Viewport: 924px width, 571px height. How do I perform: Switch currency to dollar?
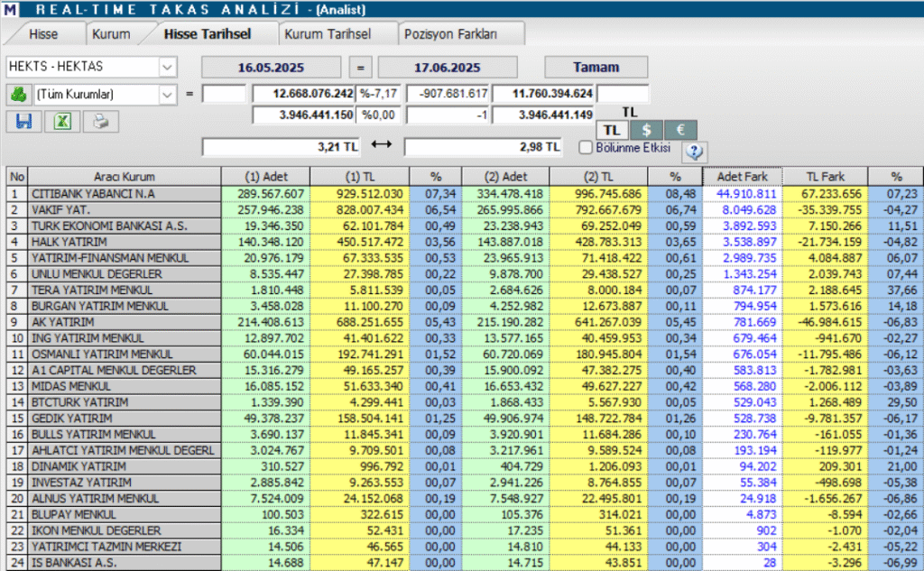pos(646,130)
